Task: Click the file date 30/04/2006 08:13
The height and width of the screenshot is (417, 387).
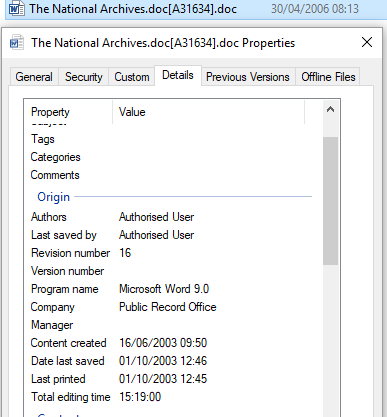Action: (x=315, y=9)
